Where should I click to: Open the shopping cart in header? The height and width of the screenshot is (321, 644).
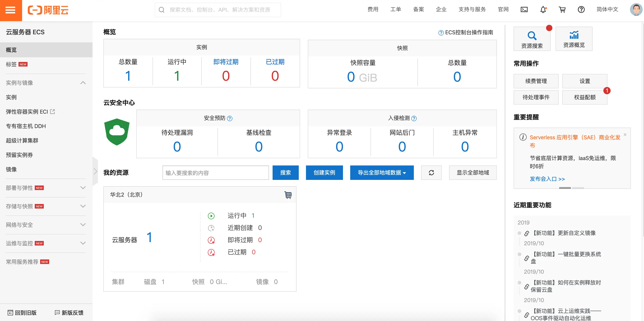pyautogui.click(x=562, y=9)
